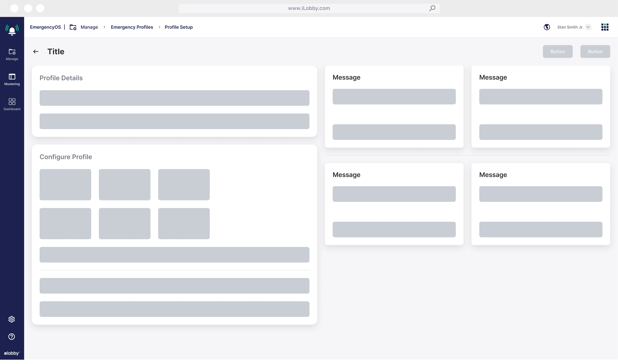Go to Manage breadcrumb link

pyautogui.click(x=89, y=27)
